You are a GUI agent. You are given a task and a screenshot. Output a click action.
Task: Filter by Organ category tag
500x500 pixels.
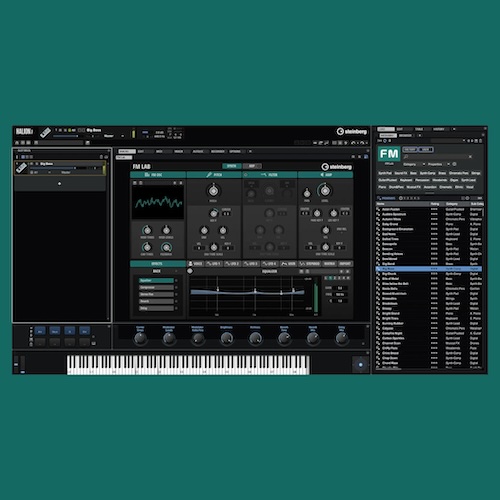coord(454,180)
